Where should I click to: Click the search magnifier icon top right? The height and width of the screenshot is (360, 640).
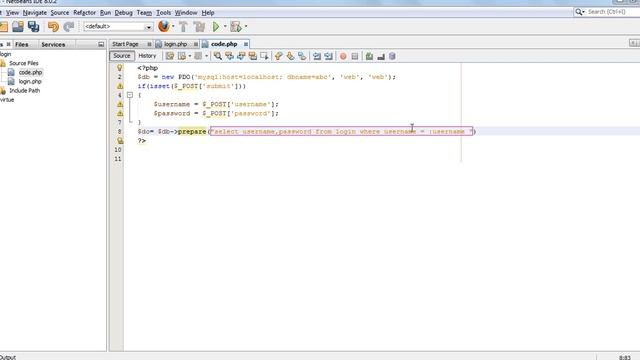click(x=579, y=12)
